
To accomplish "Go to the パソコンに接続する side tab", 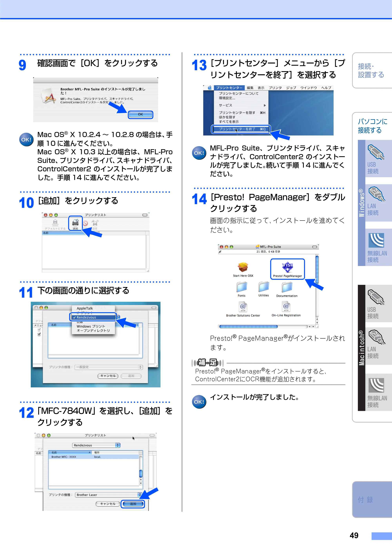I will (372, 126).
